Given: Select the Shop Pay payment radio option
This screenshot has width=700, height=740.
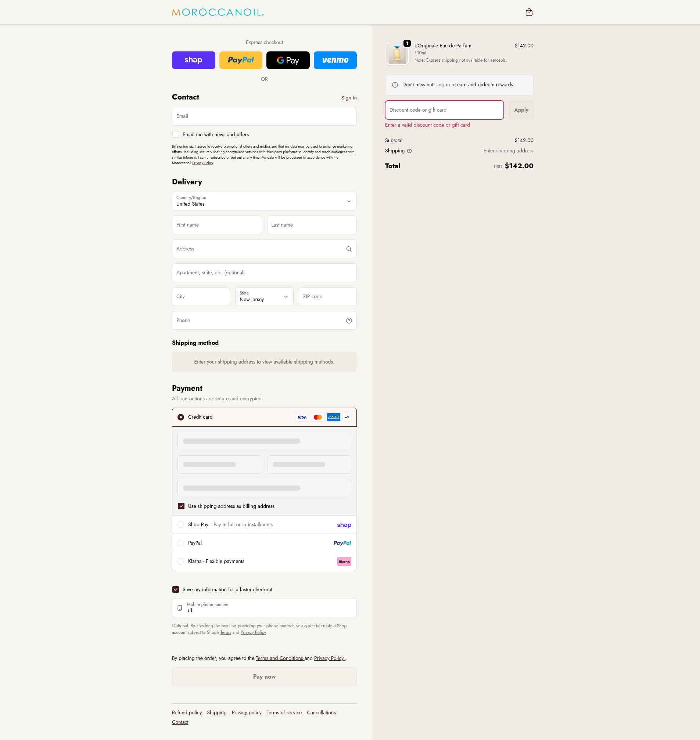Looking at the screenshot, I should point(181,525).
